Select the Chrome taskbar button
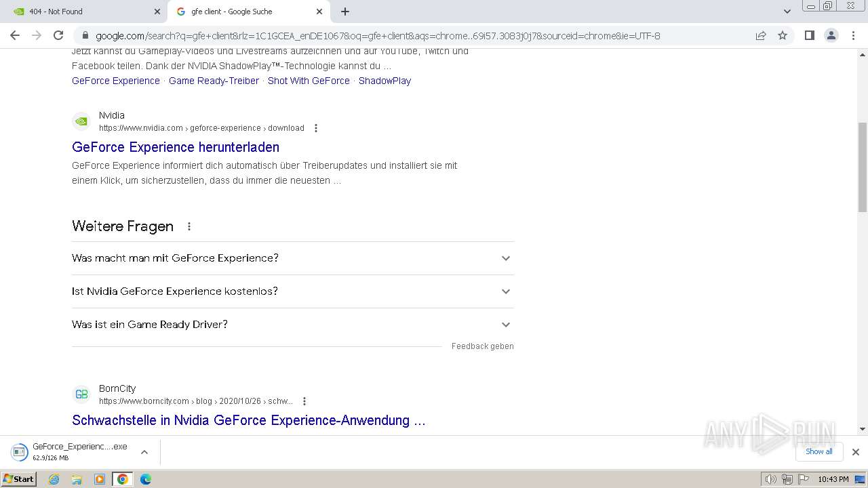 (x=123, y=479)
